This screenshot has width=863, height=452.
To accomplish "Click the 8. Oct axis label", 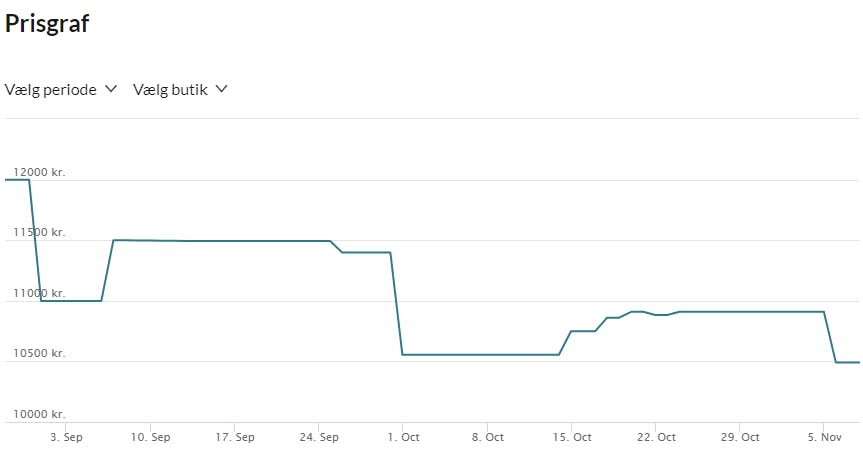I will pyautogui.click(x=487, y=437).
